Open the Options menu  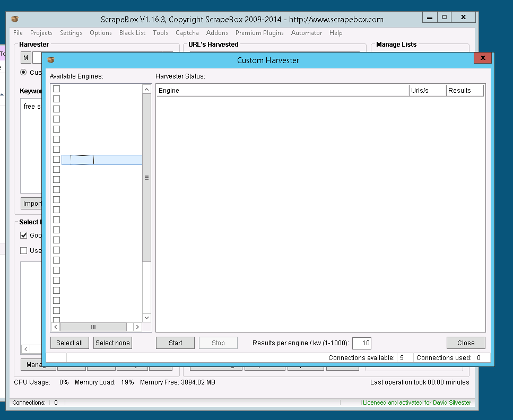101,33
